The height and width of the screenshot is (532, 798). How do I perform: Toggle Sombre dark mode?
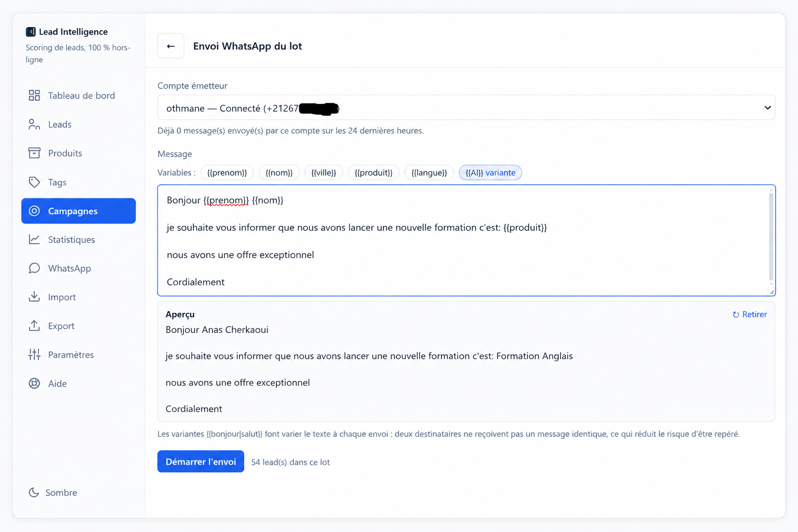click(53, 492)
